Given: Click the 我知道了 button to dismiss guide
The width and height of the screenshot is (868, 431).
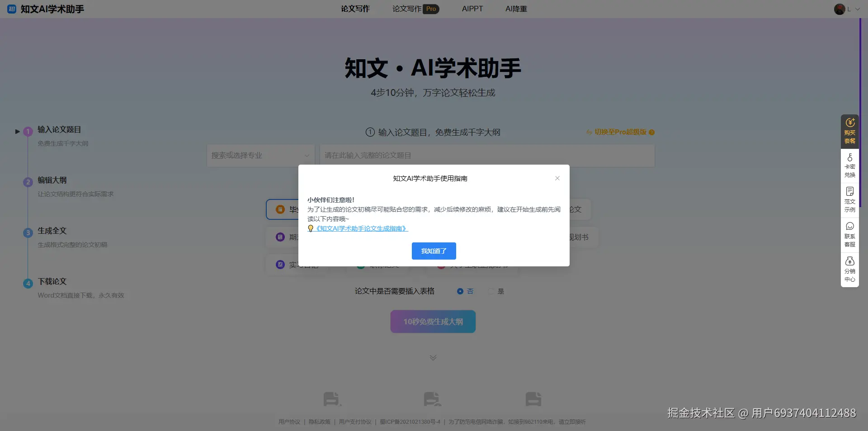Looking at the screenshot, I should (x=434, y=251).
